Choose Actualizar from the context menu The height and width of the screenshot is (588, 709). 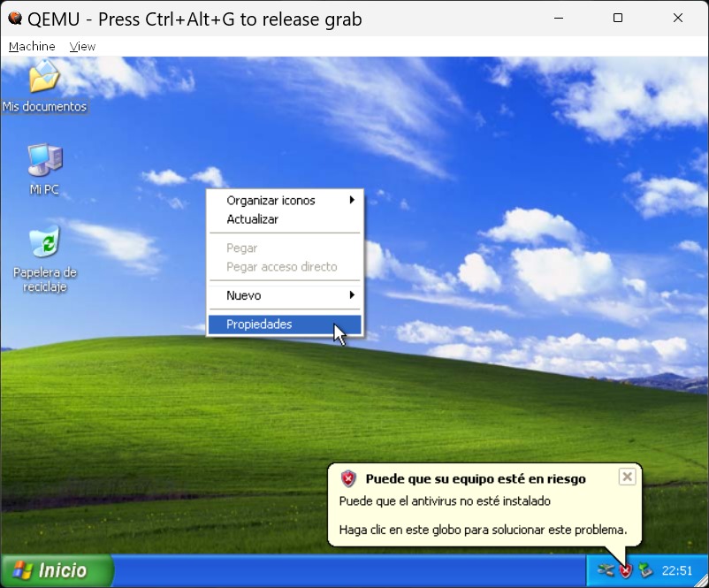(285, 219)
